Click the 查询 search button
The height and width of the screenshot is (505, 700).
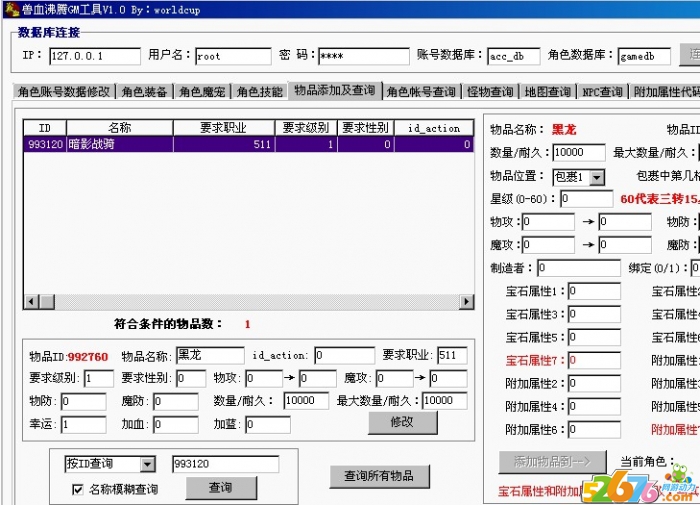point(221,488)
